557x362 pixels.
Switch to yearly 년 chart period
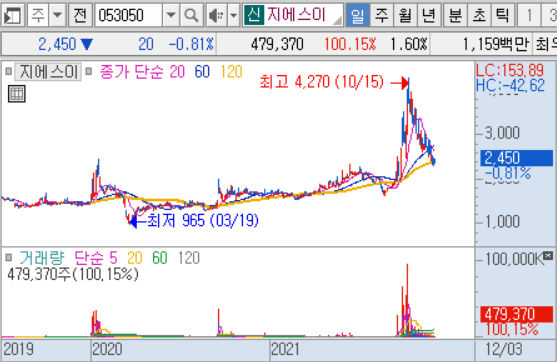coord(429,15)
